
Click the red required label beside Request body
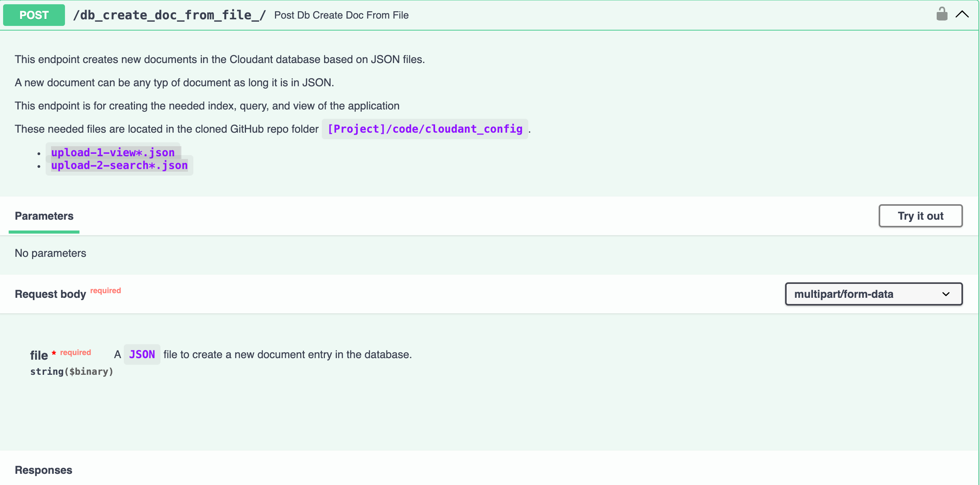[105, 290]
